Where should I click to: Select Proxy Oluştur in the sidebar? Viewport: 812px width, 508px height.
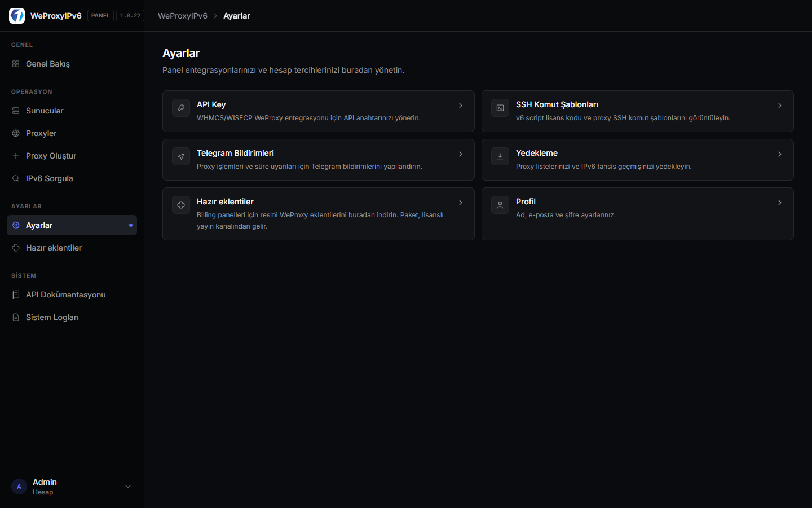(x=72, y=156)
